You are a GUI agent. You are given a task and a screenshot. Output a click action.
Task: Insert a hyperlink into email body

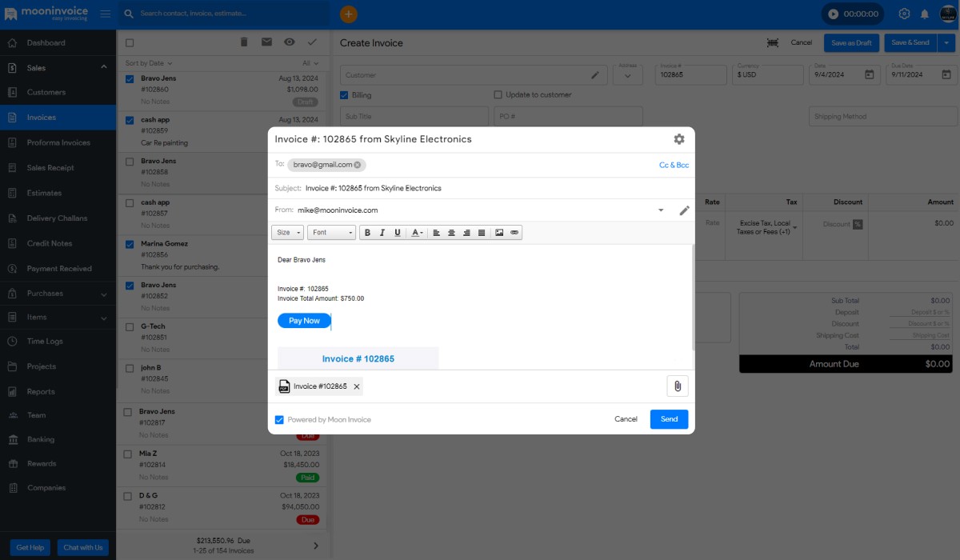point(514,233)
